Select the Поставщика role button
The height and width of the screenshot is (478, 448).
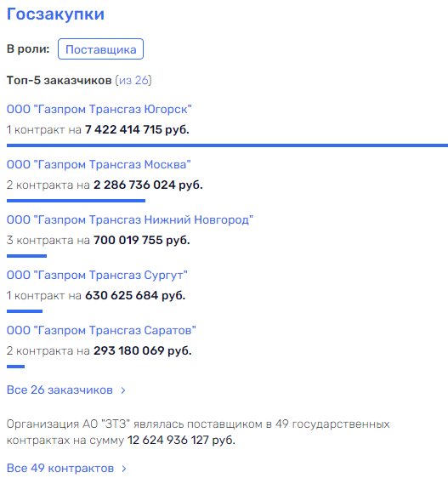tap(100, 48)
